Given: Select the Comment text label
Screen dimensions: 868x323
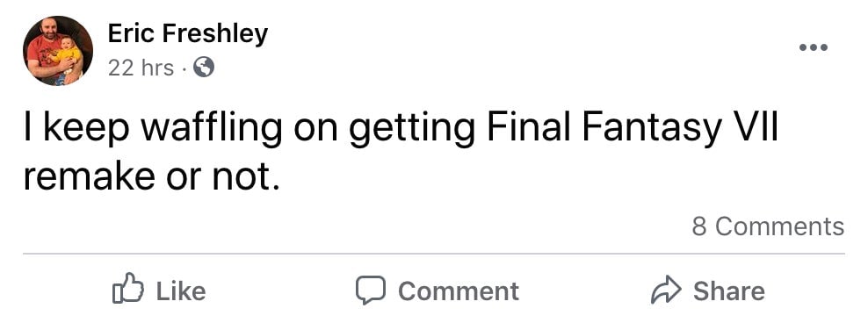Looking at the screenshot, I should [x=459, y=291].
